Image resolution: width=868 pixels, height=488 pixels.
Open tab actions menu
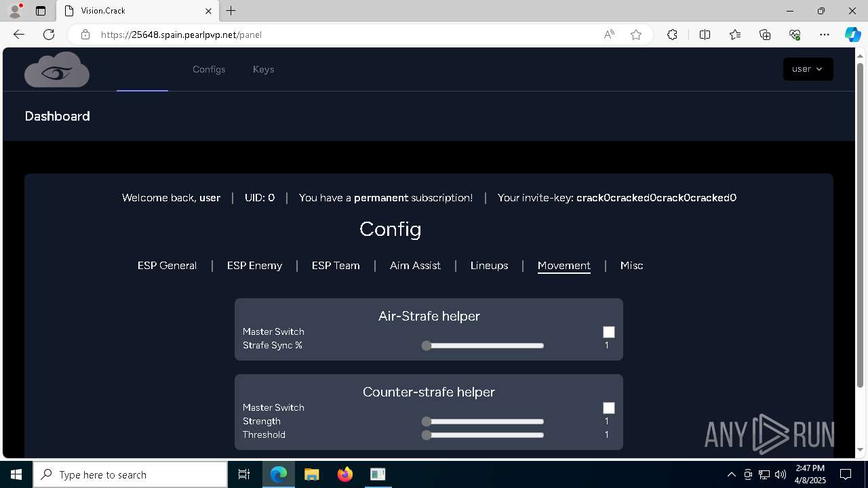[41, 11]
